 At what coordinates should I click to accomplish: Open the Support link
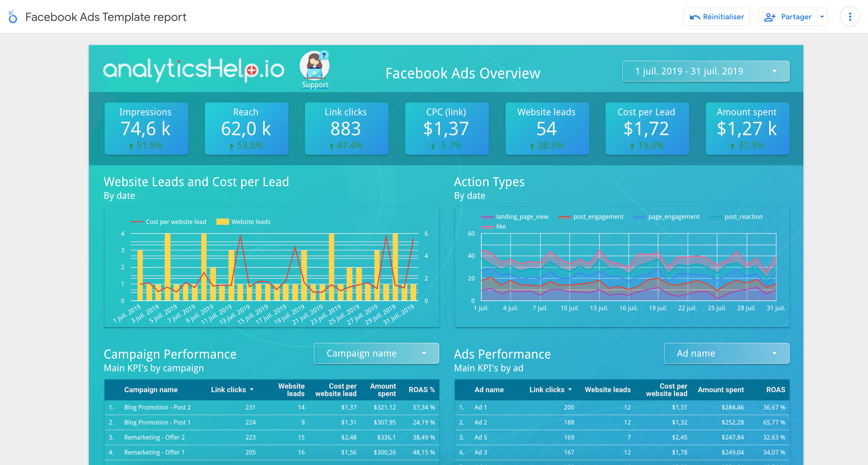point(315,85)
